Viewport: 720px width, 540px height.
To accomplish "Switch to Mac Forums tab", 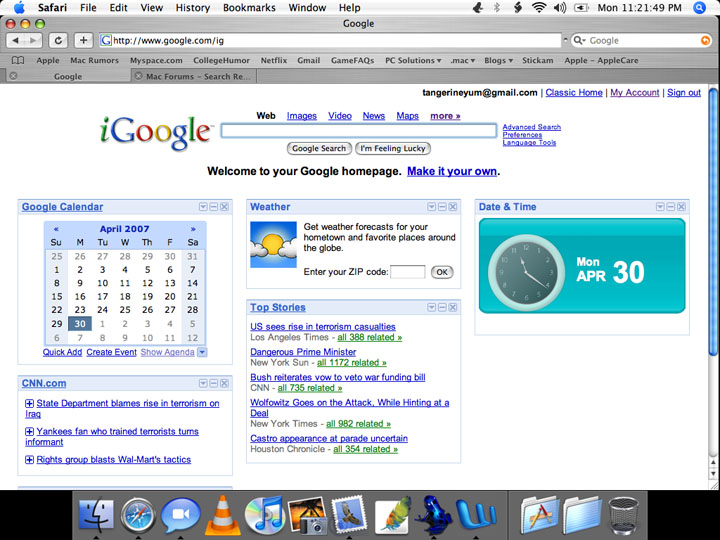I will [x=198, y=76].
